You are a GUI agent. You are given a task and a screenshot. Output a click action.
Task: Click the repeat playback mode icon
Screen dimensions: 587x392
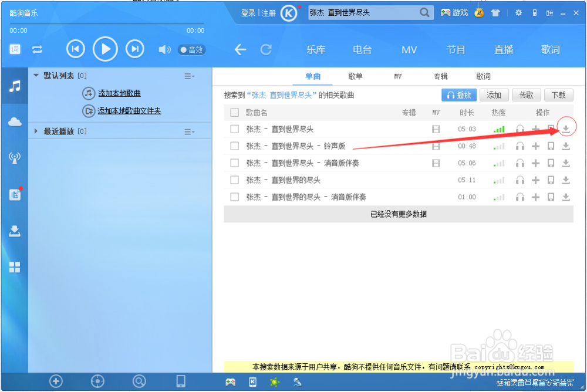tap(38, 49)
